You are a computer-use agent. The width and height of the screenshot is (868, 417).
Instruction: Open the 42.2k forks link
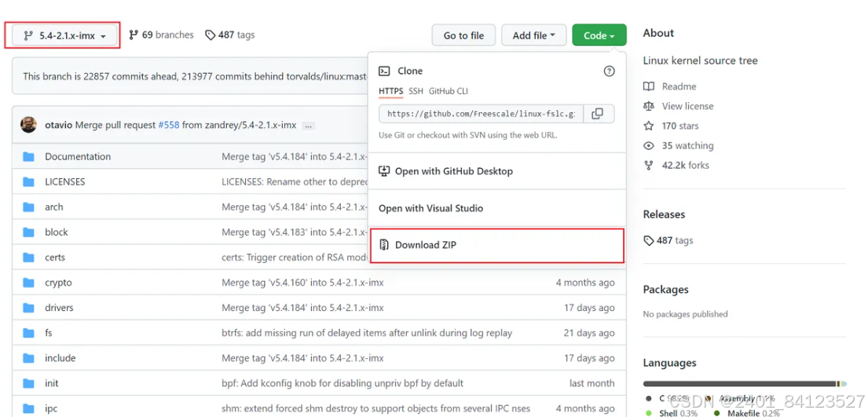click(x=685, y=165)
